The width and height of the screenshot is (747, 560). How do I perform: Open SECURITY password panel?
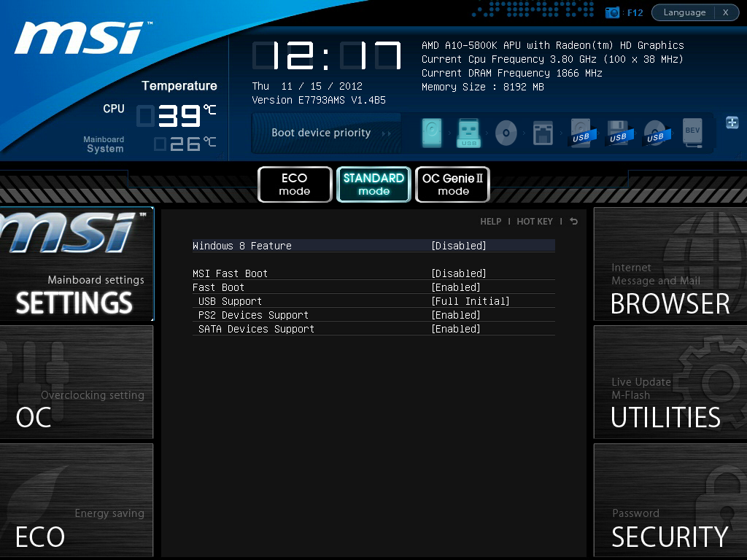(670, 500)
